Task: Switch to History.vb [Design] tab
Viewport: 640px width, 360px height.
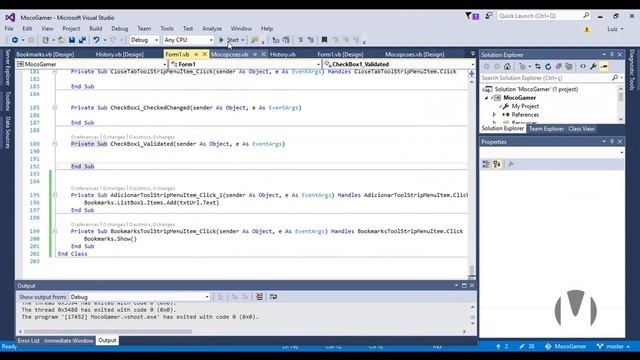Action: (120, 54)
